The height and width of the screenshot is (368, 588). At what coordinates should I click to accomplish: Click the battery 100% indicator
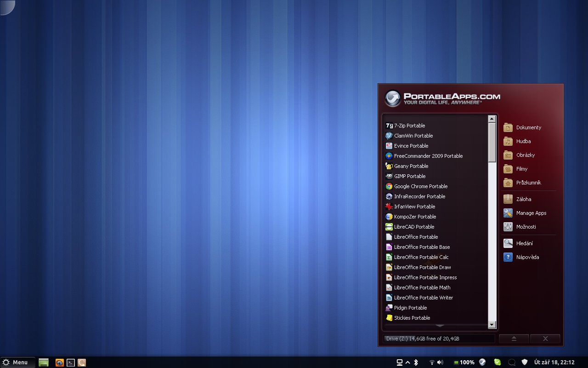coord(464,362)
